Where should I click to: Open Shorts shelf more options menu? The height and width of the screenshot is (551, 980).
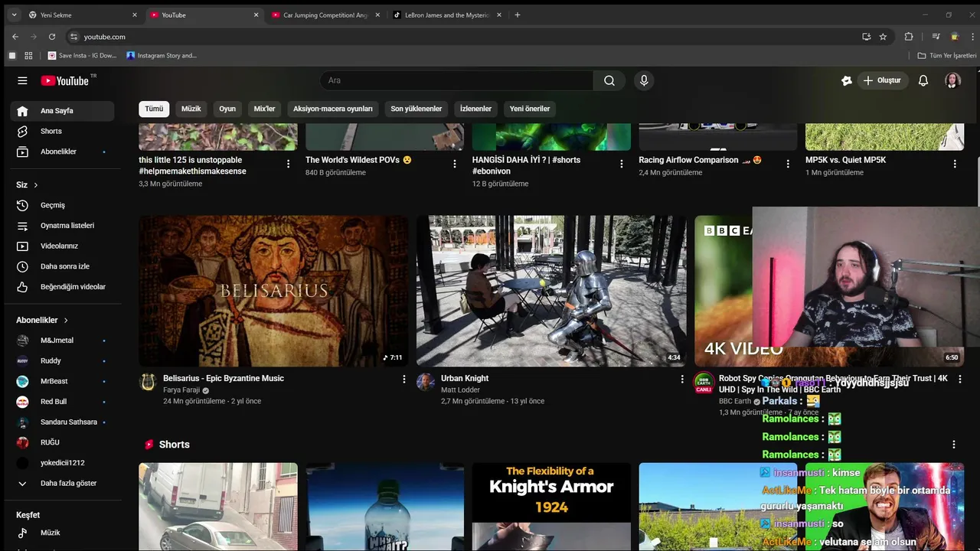click(x=954, y=445)
